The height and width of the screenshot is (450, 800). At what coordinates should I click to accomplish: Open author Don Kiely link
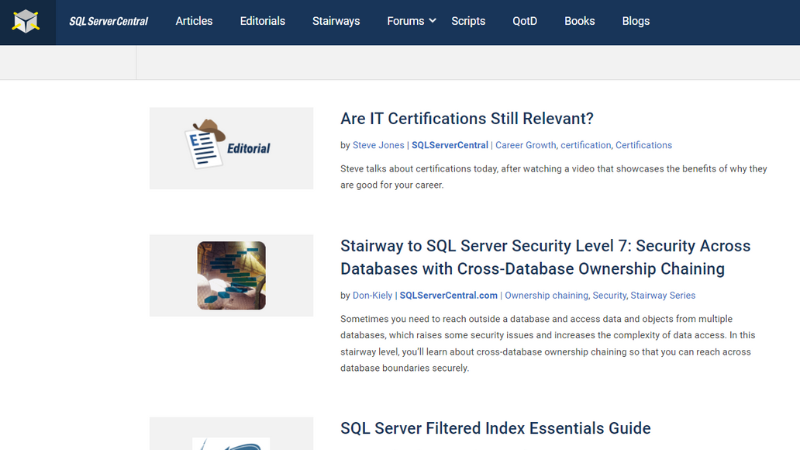point(372,295)
